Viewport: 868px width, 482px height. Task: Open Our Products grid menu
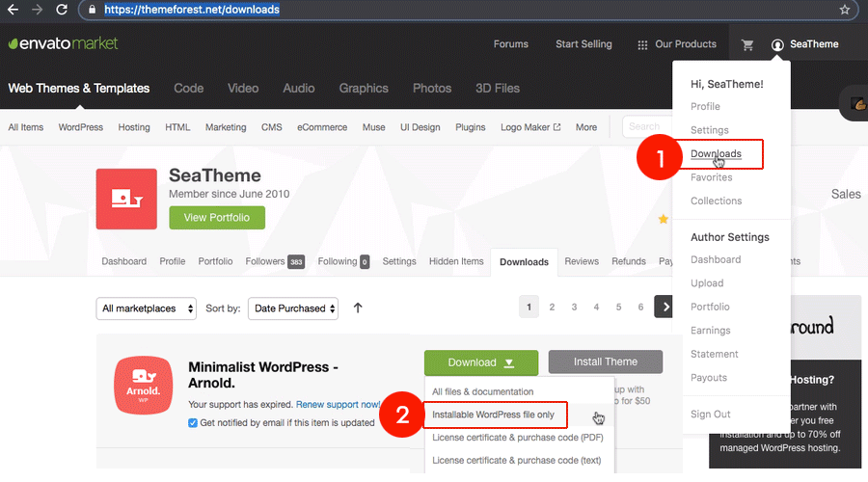pos(677,44)
